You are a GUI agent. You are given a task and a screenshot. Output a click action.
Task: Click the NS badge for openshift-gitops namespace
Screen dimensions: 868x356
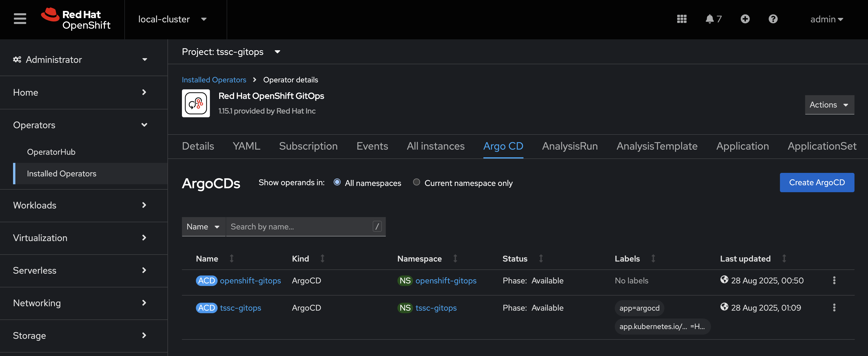tap(405, 281)
